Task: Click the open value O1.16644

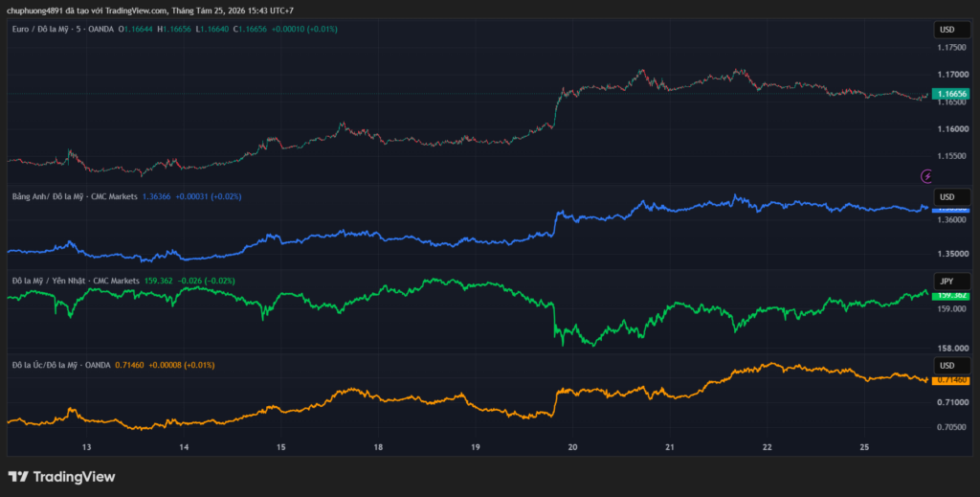Action: click(136, 29)
